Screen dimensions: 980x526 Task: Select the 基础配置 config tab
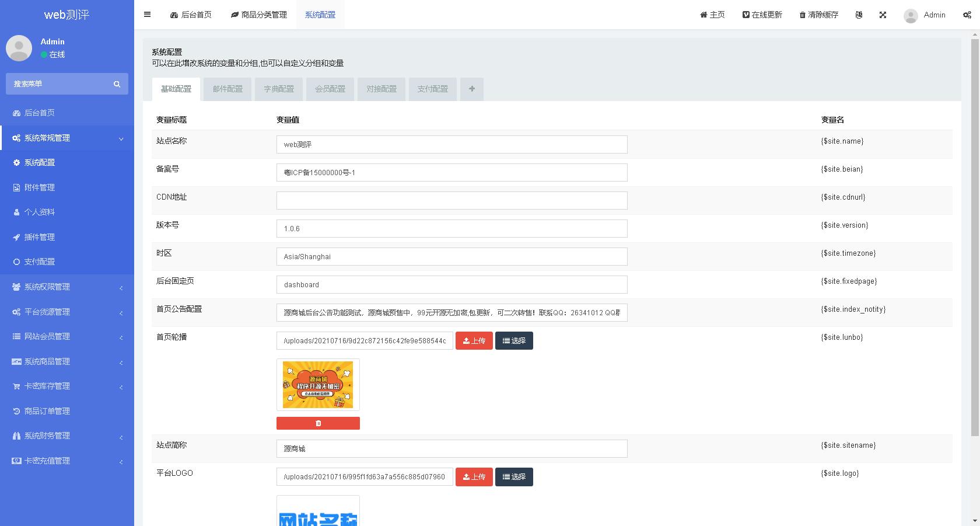tap(176, 89)
